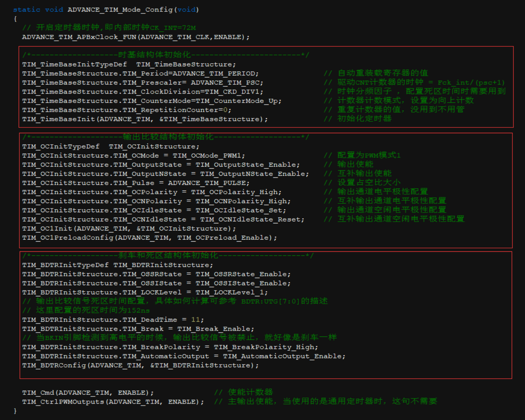The width and height of the screenshot is (525, 420).
Task: Click the TIM_Cmd(ADVANCE_TIM, ENABLE) line
Action: pos(88,393)
